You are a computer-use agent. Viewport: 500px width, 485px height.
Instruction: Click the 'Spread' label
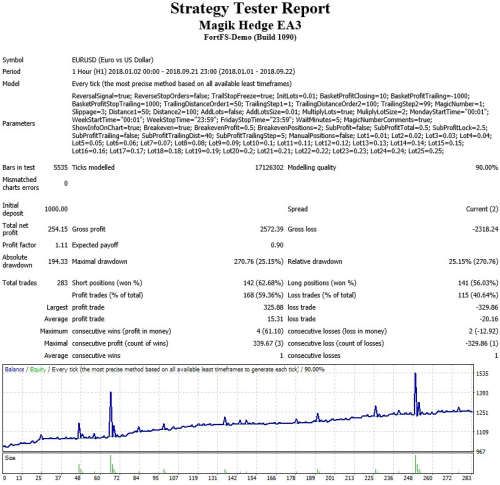tap(297, 209)
